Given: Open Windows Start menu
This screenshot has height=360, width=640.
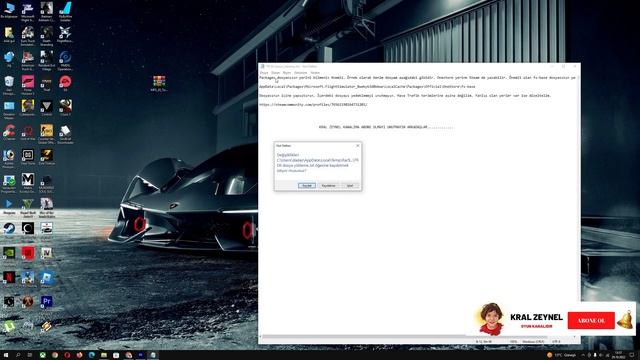Looking at the screenshot, I should [6, 355].
